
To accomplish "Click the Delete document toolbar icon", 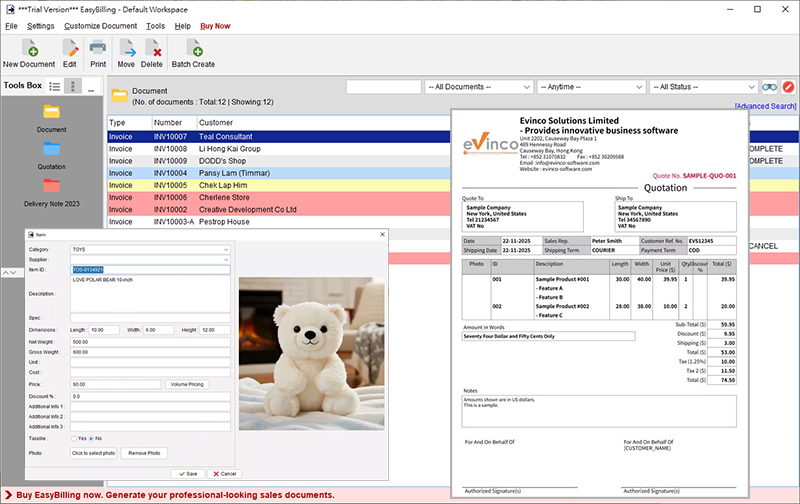I will coord(152,53).
